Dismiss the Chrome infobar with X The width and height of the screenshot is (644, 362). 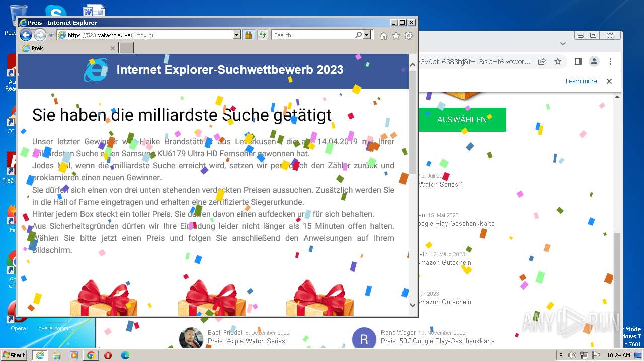pos(609,81)
